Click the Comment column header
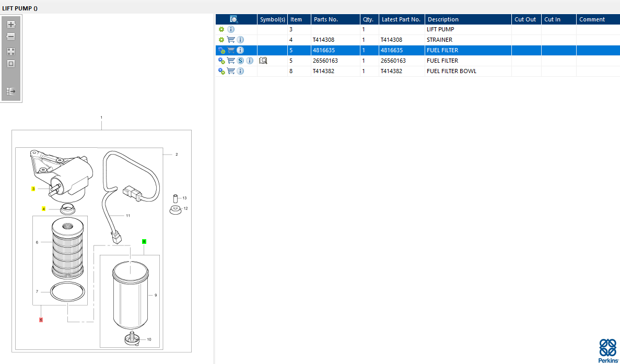Image resolution: width=620 pixels, height=364 pixels. tap(598, 19)
